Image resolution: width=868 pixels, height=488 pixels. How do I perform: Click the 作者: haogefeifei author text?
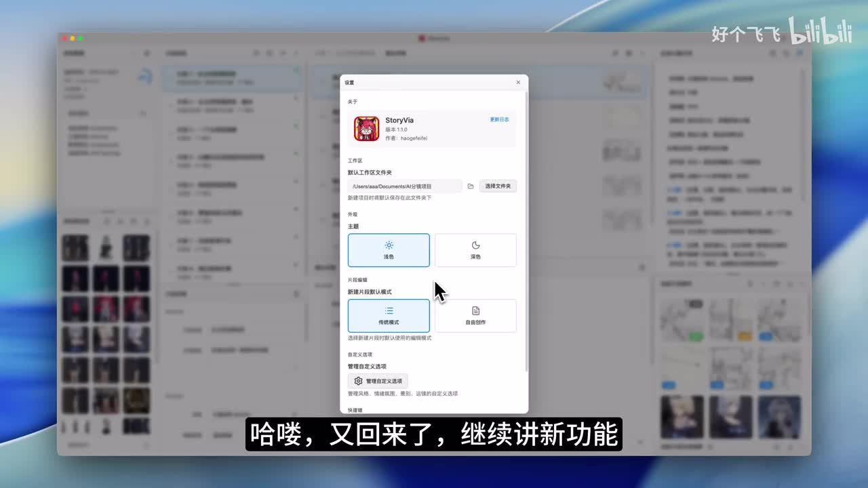click(406, 138)
